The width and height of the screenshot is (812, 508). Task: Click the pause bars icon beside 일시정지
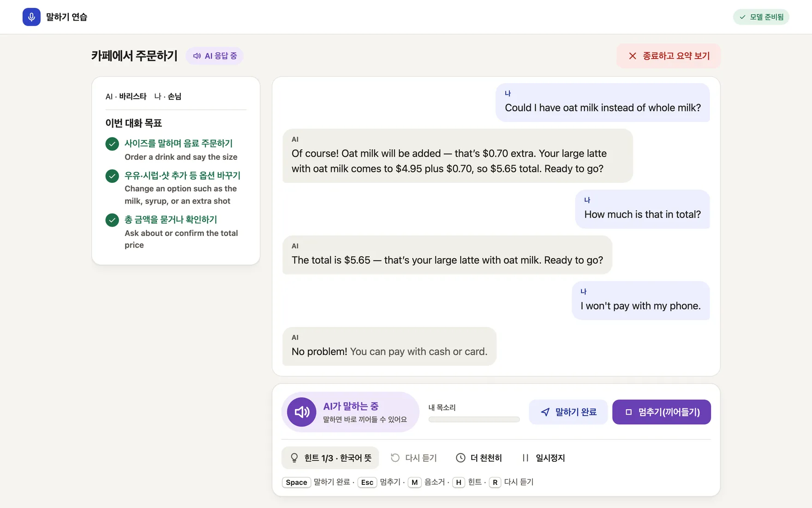point(525,458)
